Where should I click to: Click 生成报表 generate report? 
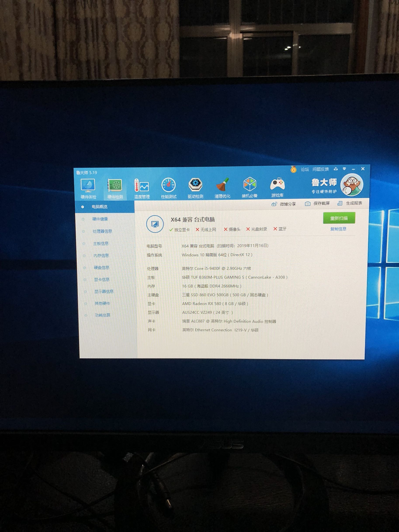point(350,203)
